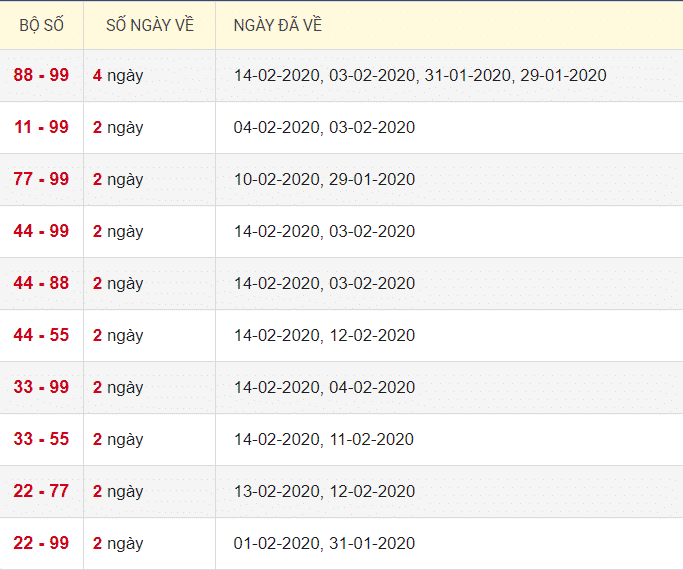Select the 44 - 55 number pair
This screenshot has height=570, width=683.
41,335
